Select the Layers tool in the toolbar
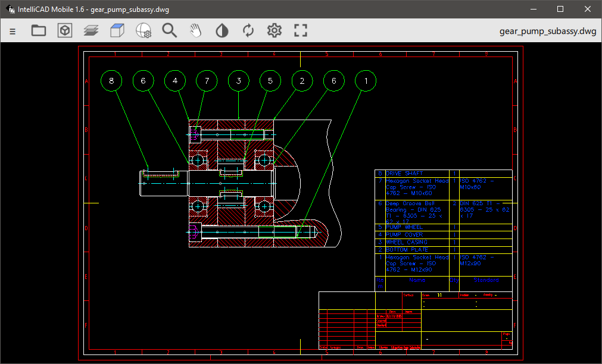Screen dimensions: 602x364 pyautogui.click(x=91, y=30)
